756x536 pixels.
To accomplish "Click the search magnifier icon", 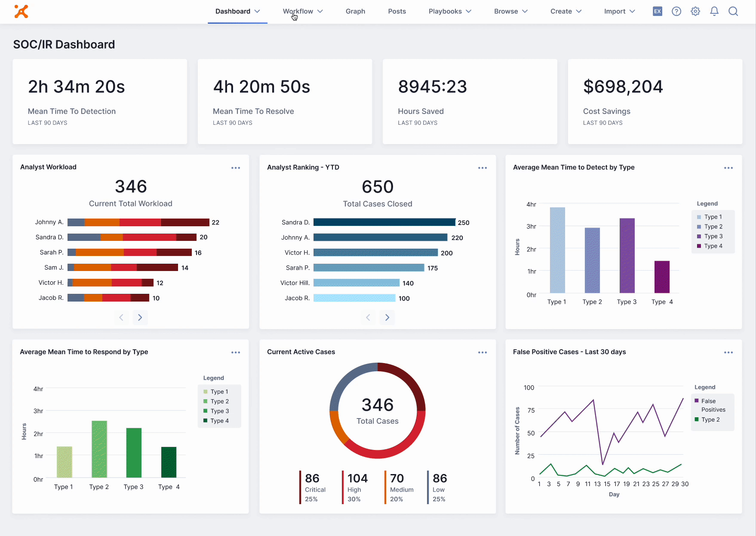I will [x=733, y=12].
